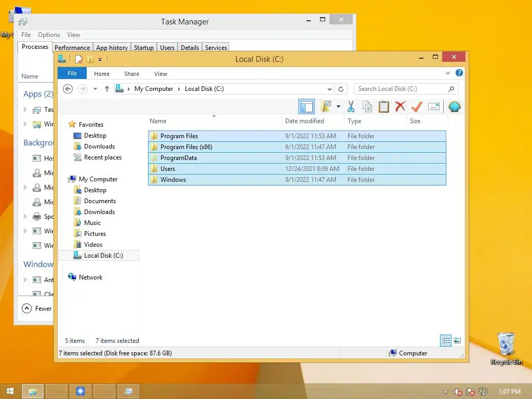Switch to details view icon in status bar
Viewport: 532px width, 399px height.
445,340
